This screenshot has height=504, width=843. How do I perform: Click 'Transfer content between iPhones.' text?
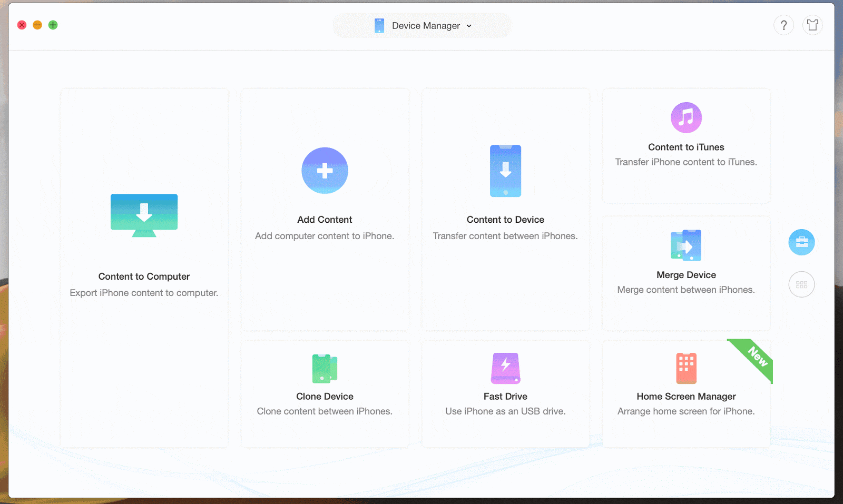[505, 236]
